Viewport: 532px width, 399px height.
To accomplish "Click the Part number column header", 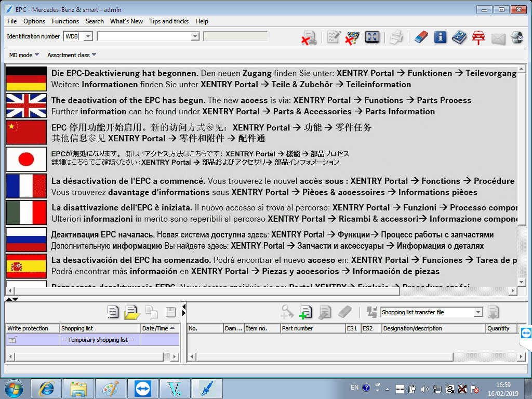I will coord(312,328).
